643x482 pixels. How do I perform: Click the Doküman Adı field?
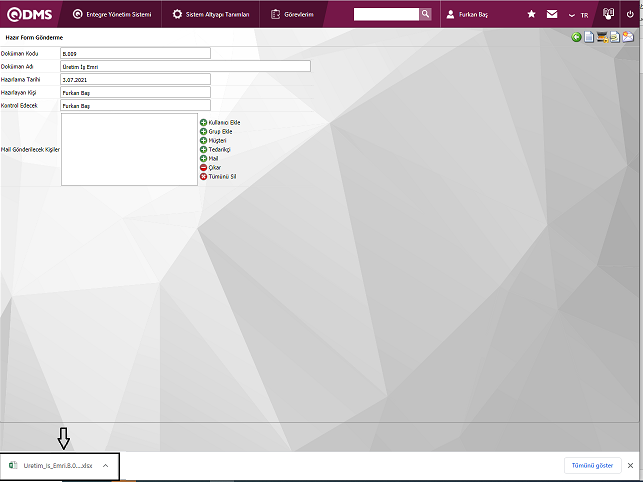point(185,66)
